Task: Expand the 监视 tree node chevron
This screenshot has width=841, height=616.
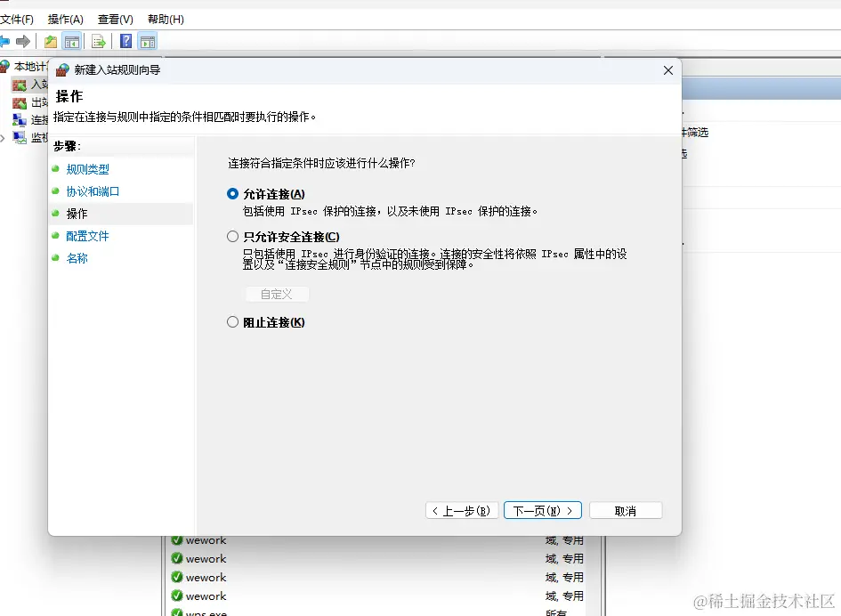Action: pos(4,138)
